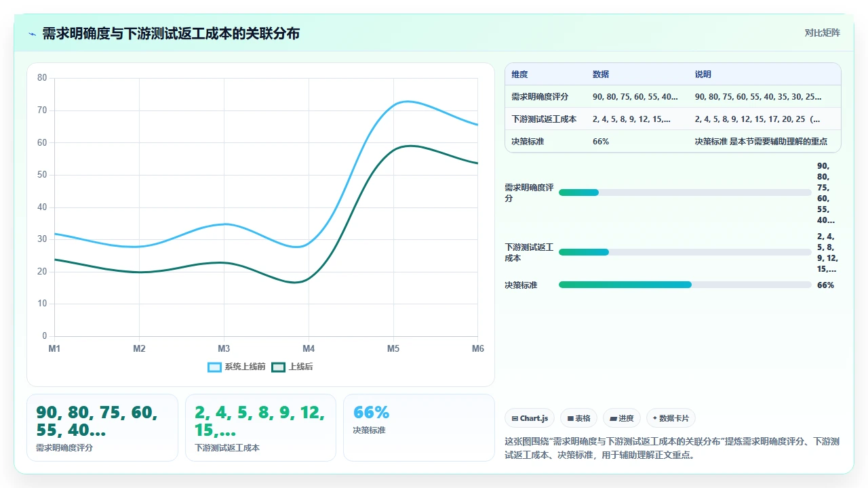Click the 下游测试返工成本 progress bar
This screenshot has height=488, width=868.
point(685,252)
